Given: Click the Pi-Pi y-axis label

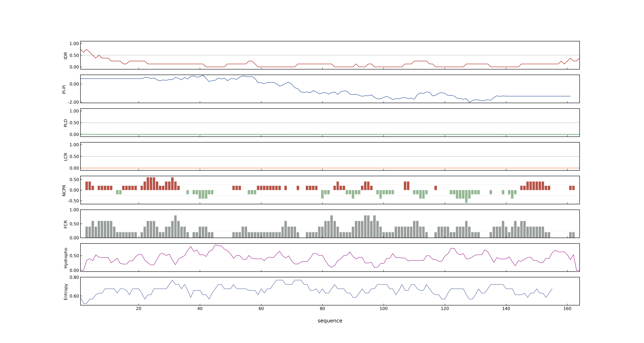Looking at the screenshot, I should point(64,89).
